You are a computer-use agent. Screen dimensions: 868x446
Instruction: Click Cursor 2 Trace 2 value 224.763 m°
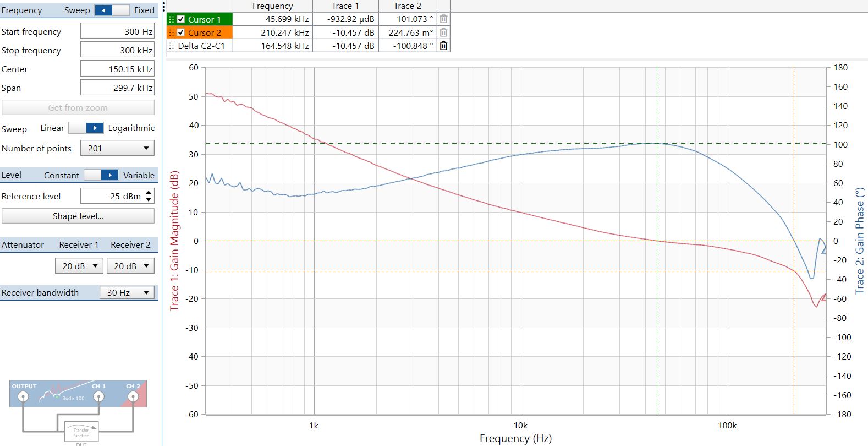411,32
